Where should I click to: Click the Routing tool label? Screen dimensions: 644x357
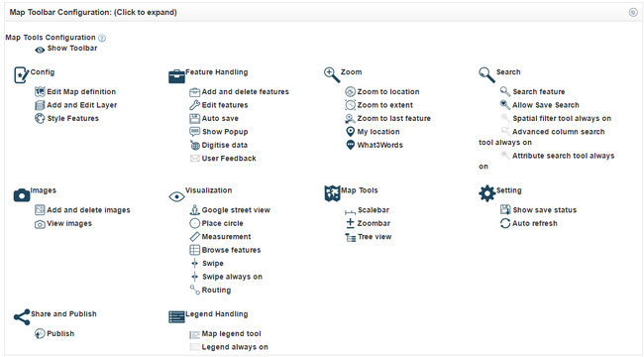(216, 290)
